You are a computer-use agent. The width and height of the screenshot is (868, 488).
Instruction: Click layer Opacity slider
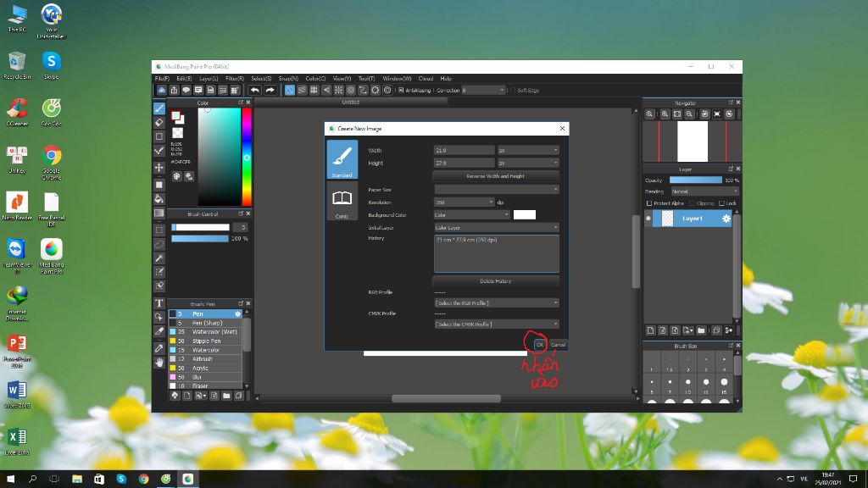[x=695, y=180]
